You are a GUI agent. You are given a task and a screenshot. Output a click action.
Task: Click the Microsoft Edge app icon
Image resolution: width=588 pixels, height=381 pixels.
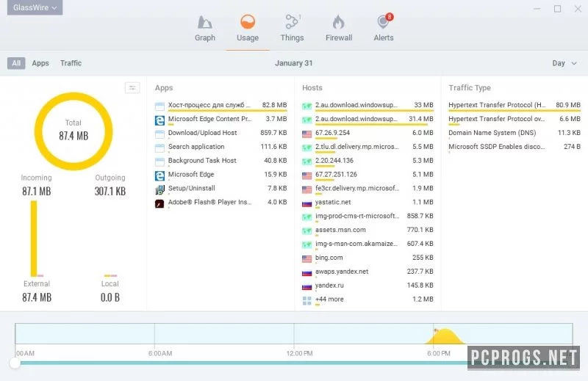(159, 175)
